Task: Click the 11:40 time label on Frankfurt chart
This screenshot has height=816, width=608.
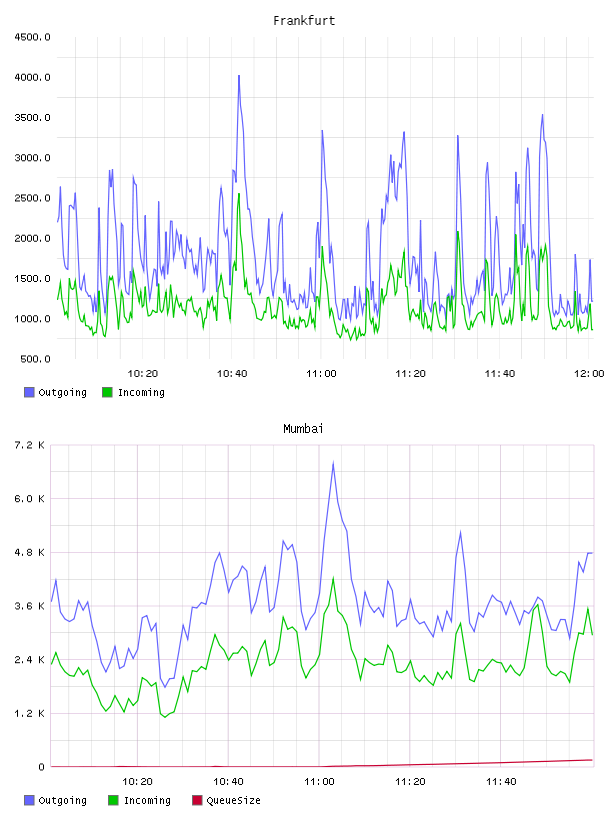Action: tap(500, 374)
